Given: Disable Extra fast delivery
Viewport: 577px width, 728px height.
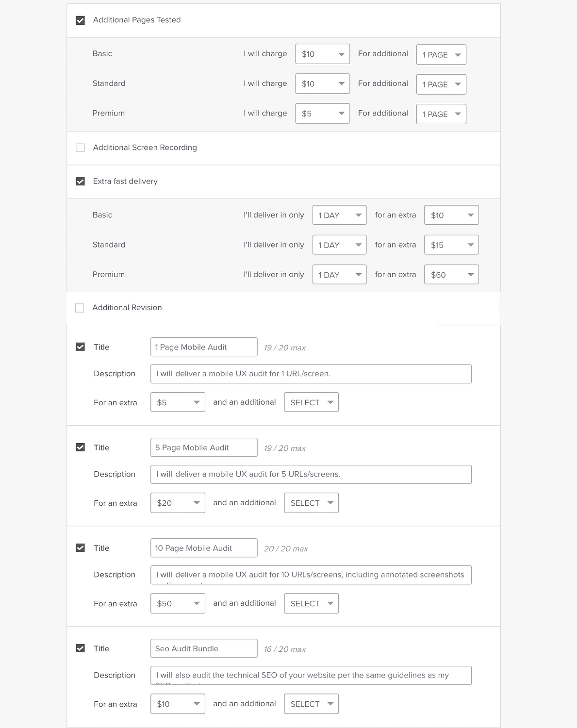Looking at the screenshot, I should coord(80,182).
